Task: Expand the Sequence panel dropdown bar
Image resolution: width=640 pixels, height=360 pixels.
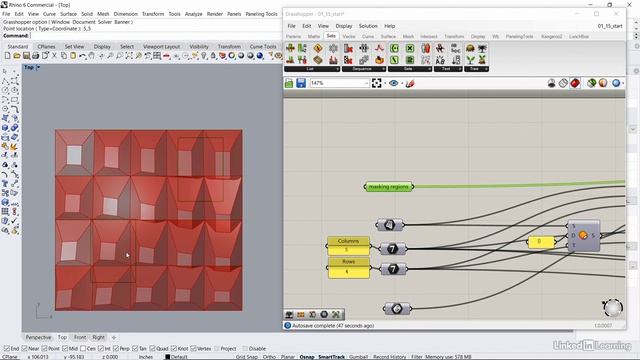Action: 364,69
